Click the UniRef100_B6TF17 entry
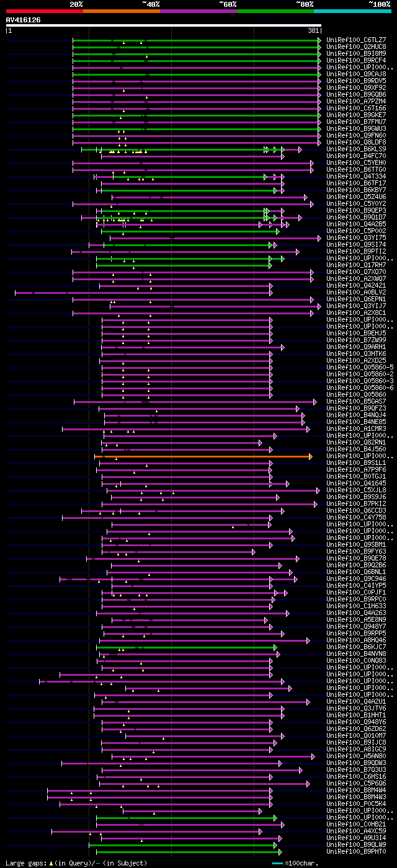The image size is (397, 868). pos(357,184)
